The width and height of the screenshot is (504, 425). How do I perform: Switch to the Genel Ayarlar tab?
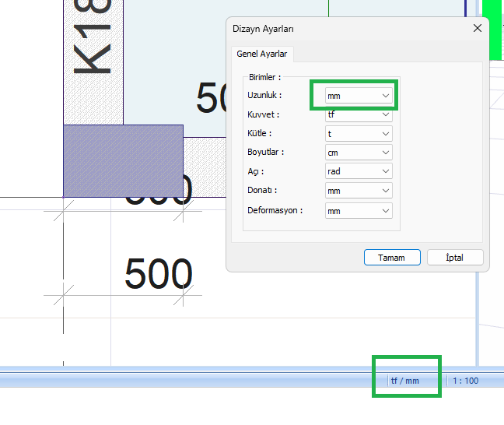261,54
